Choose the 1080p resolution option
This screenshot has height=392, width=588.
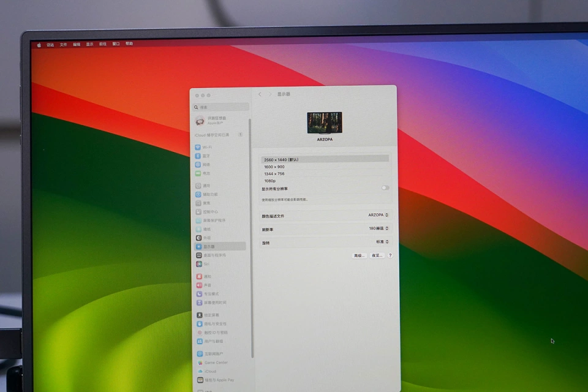point(270,181)
